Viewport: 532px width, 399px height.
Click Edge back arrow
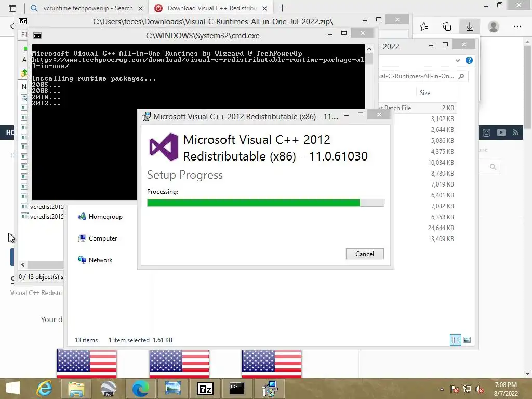point(12,26)
